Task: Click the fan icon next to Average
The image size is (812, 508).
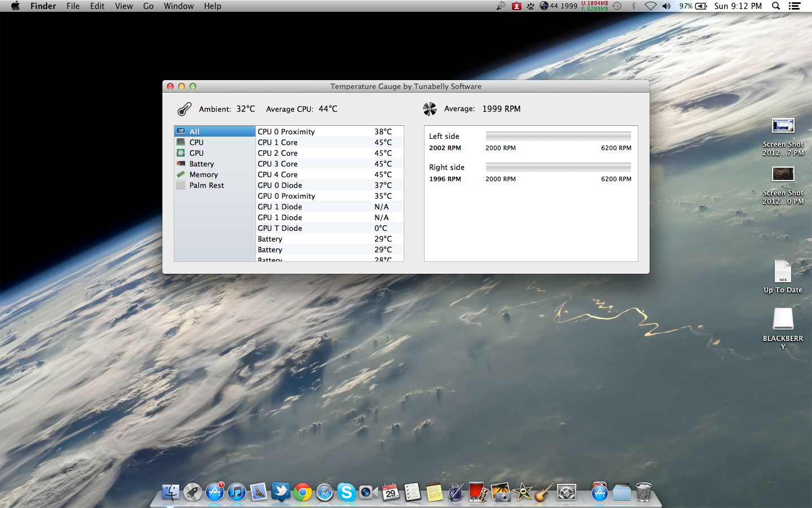Action: pyautogui.click(x=430, y=109)
